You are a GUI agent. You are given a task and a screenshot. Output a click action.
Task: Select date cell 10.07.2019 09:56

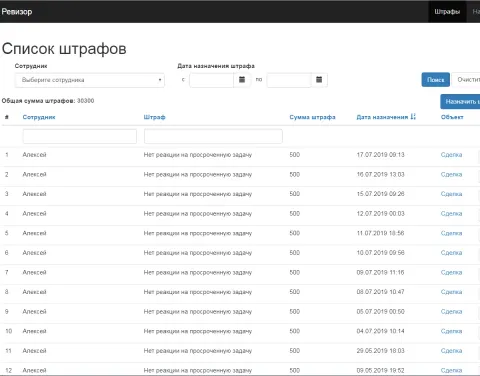click(x=380, y=253)
